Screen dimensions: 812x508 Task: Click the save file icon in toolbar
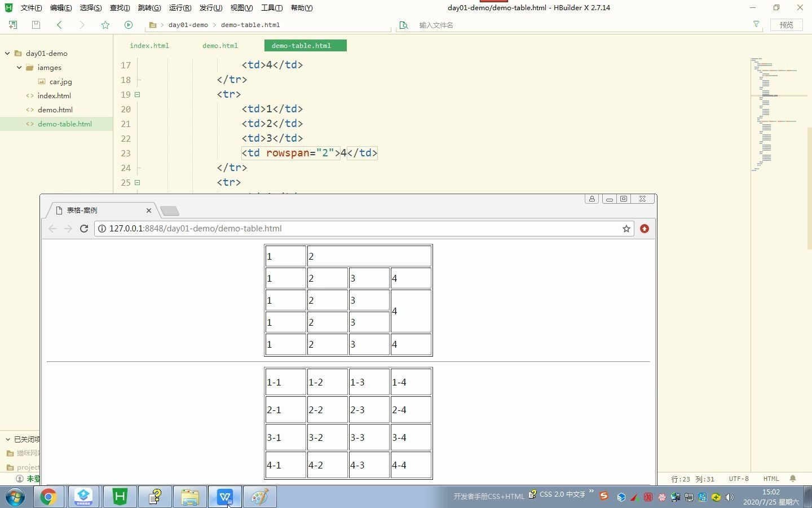coord(36,25)
